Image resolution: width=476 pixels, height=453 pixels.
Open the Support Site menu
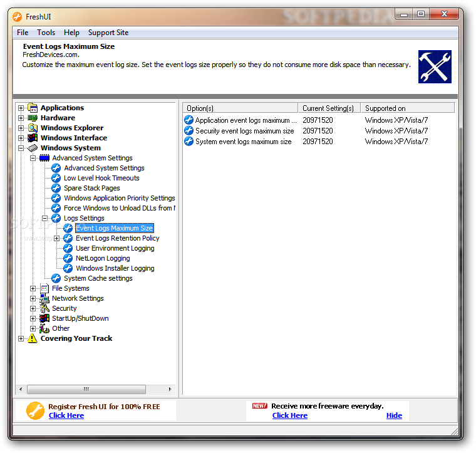(108, 33)
